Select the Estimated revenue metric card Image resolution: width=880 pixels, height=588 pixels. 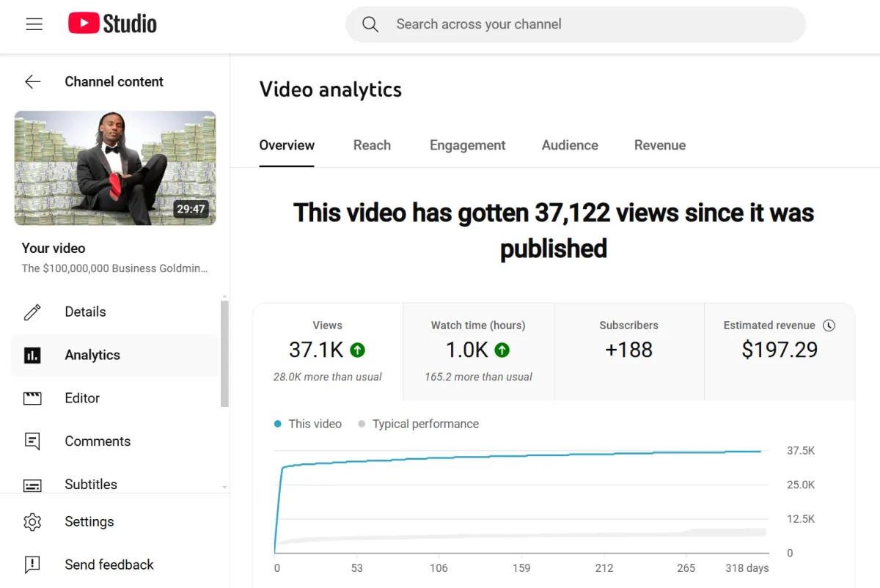tap(780, 351)
